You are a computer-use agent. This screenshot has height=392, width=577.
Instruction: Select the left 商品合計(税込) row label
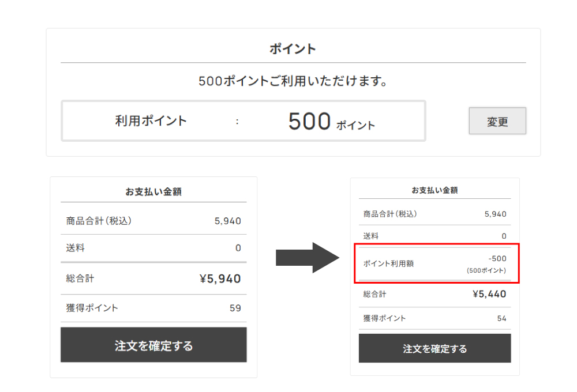(99, 221)
